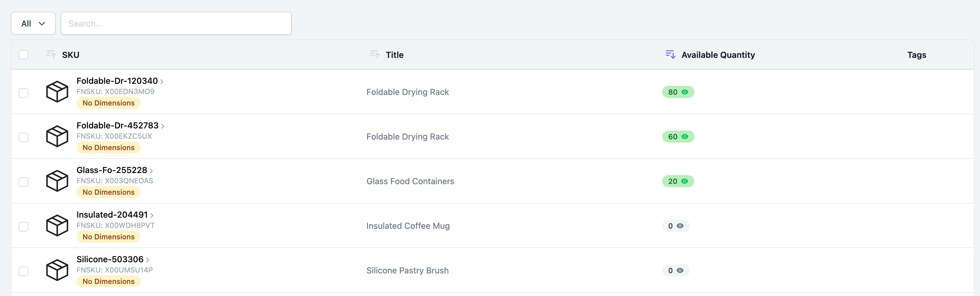Click inside the Search input field
This screenshot has height=296, width=980.
(x=176, y=23)
